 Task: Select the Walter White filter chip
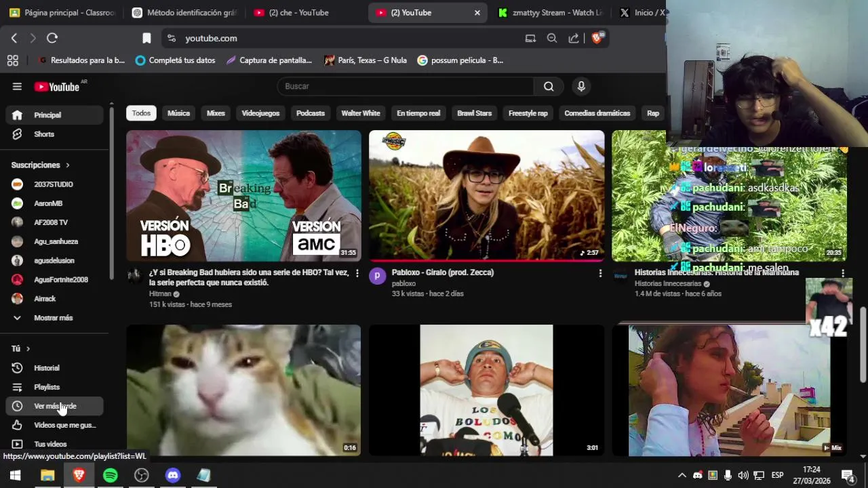tap(361, 113)
